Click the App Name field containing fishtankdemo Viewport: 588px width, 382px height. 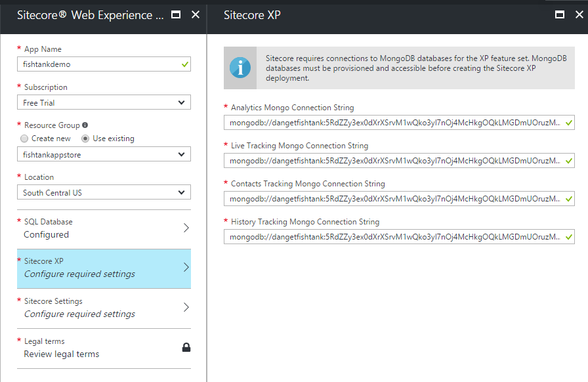coord(104,64)
